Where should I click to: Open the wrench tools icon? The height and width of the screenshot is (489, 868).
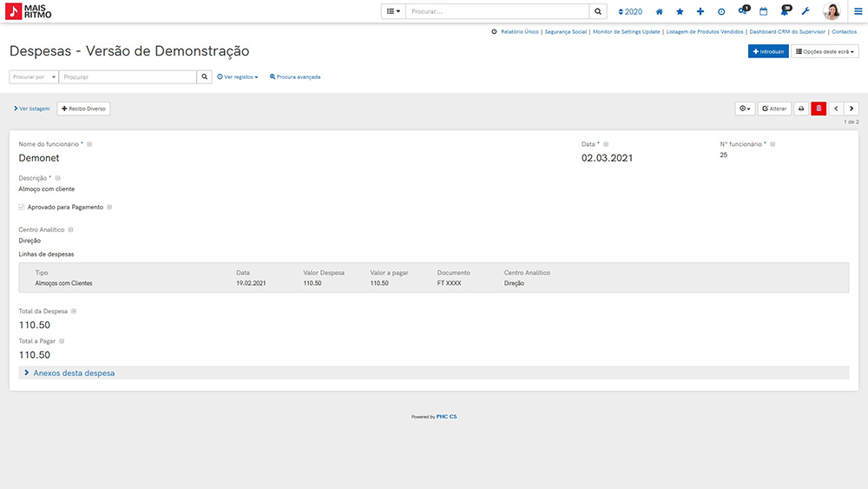[x=805, y=11]
